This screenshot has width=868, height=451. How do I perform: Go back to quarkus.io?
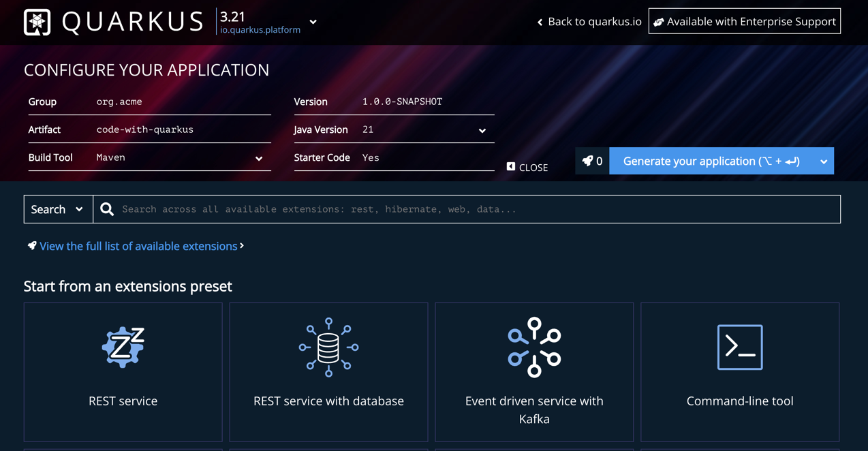tap(589, 22)
